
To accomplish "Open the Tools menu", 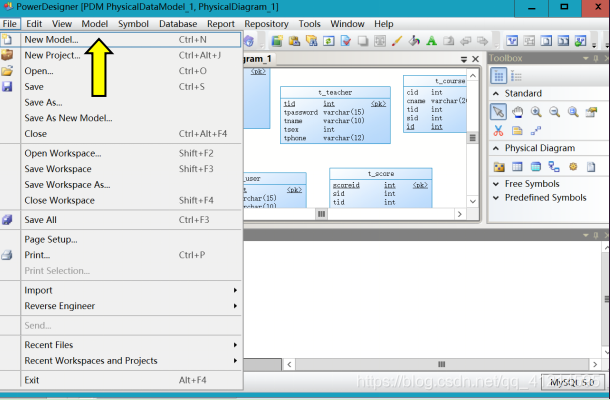I will coord(309,24).
